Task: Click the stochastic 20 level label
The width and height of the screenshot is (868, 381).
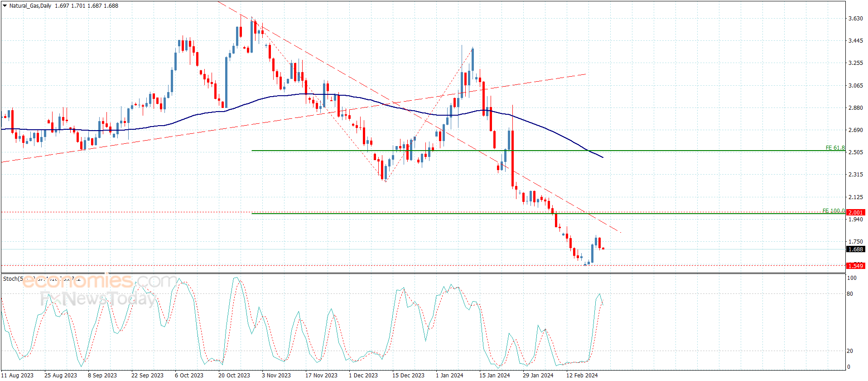Action: [x=850, y=351]
